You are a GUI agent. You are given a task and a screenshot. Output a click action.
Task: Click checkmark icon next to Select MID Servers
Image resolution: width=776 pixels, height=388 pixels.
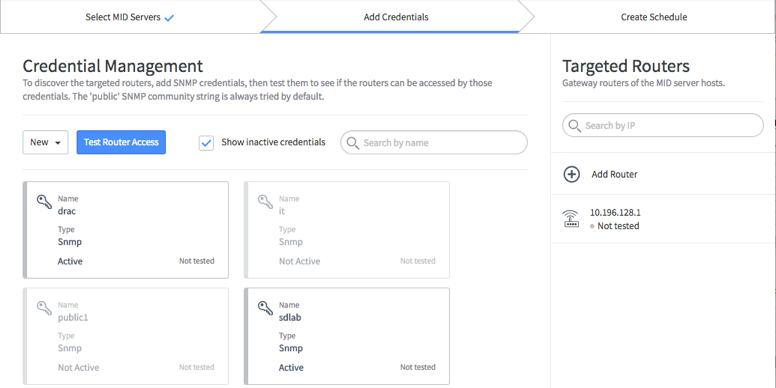(169, 18)
